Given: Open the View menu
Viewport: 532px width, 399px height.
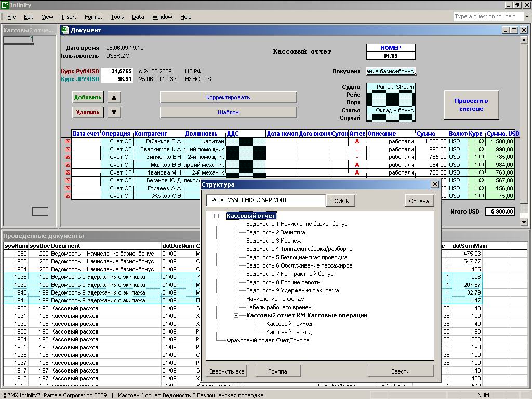Looking at the screenshot, I should coord(47,17).
